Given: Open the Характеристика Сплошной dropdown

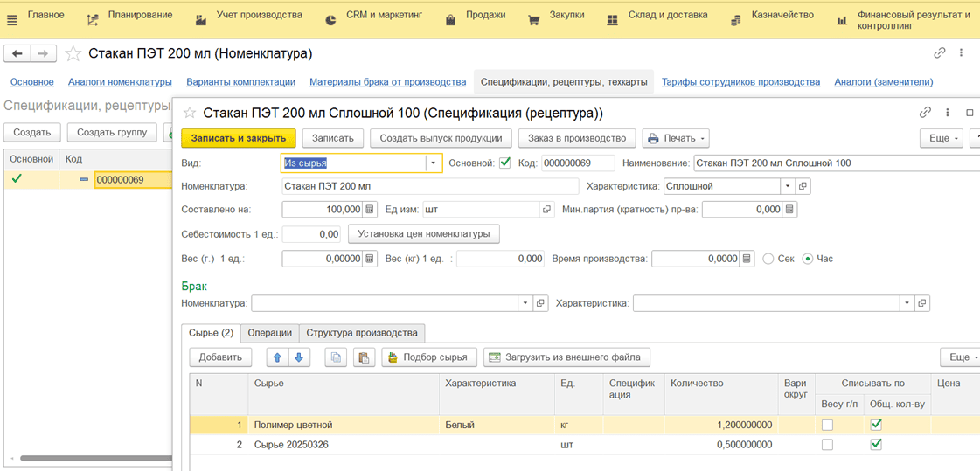Looking at the screenshot, I should point(787,186).
